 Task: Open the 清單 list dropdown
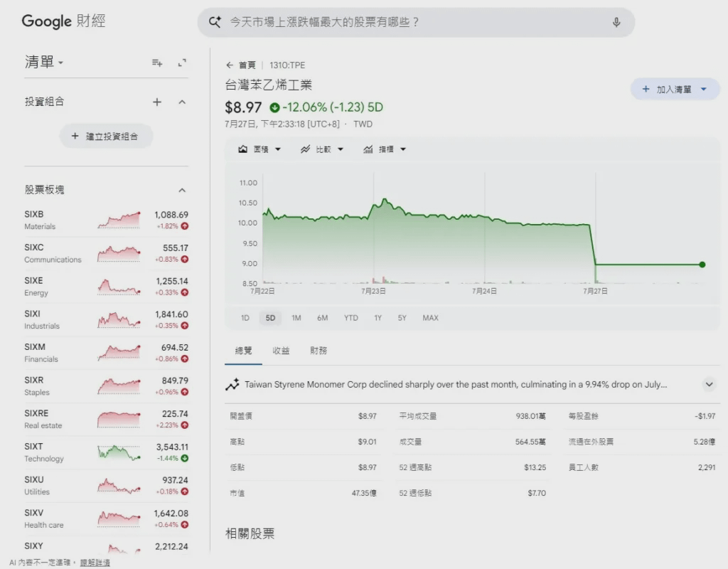(43, 62)
